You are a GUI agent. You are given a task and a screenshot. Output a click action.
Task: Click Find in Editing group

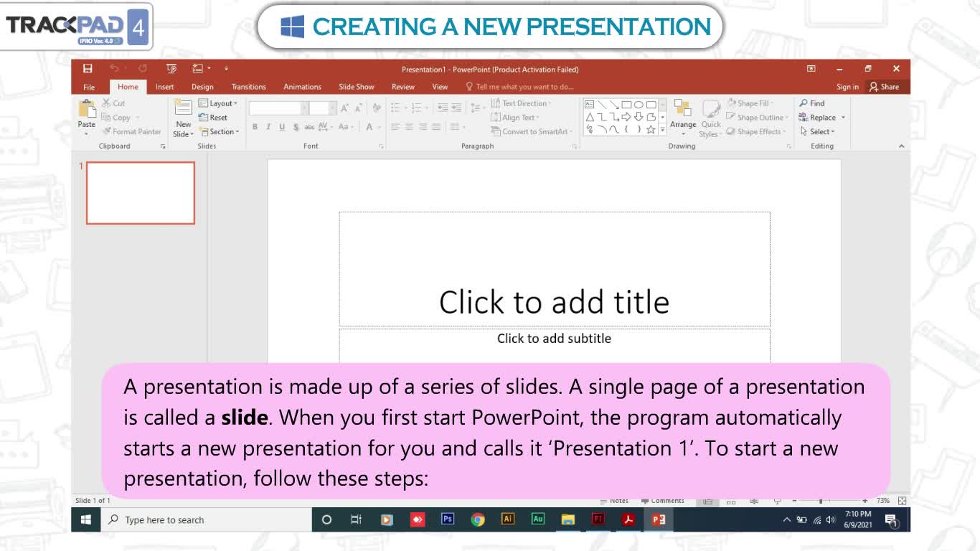tap(812, 103)
